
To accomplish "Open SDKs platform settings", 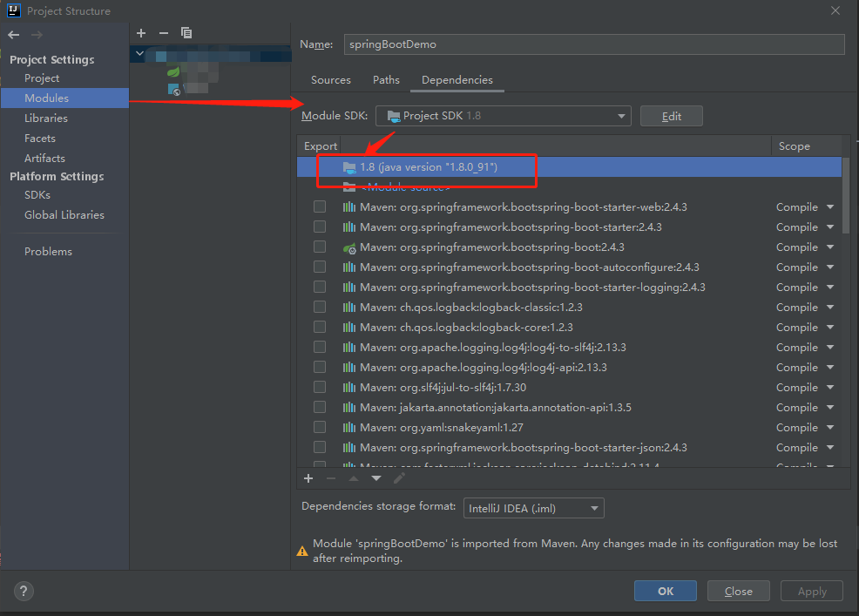I will [37, 195].
